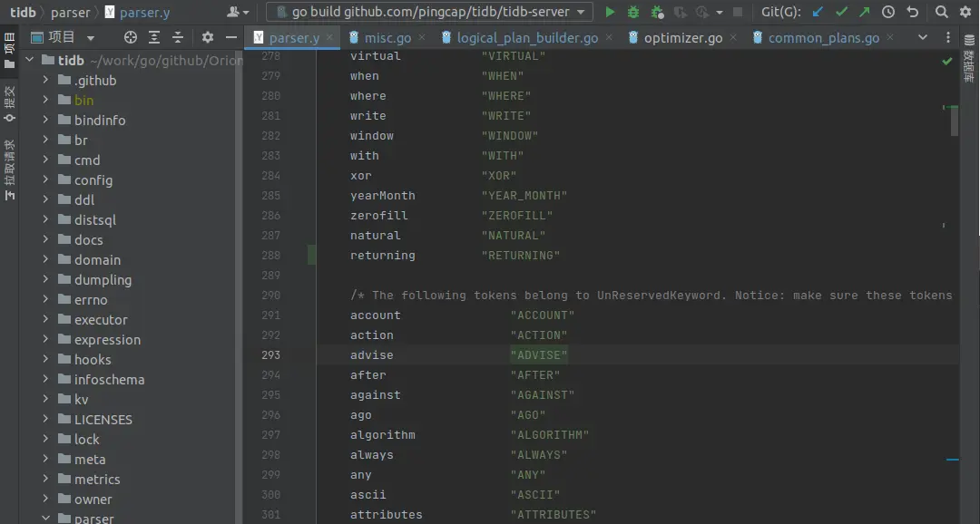The image size is (980, 524).
Task: Switch to misc.go tab
Action: 387,38
